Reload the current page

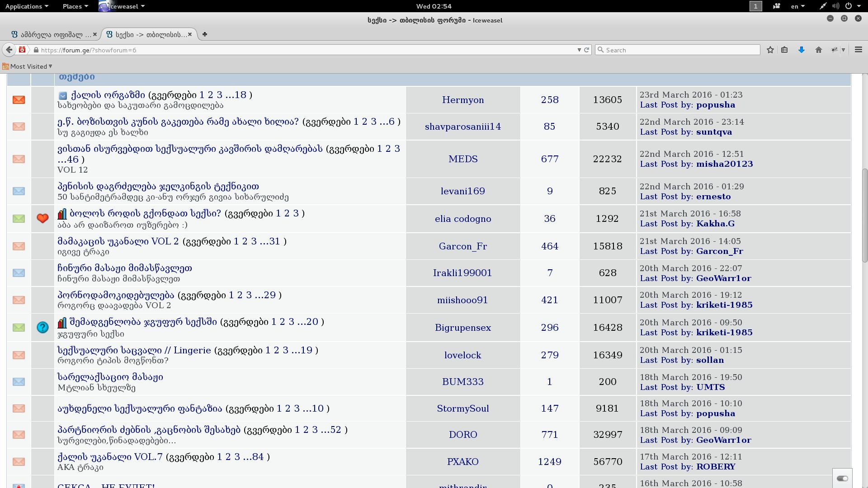pos(587,50)
